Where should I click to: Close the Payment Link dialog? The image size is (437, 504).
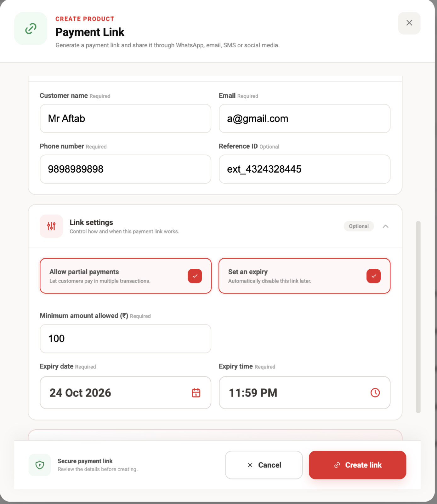tap(409, 23)
